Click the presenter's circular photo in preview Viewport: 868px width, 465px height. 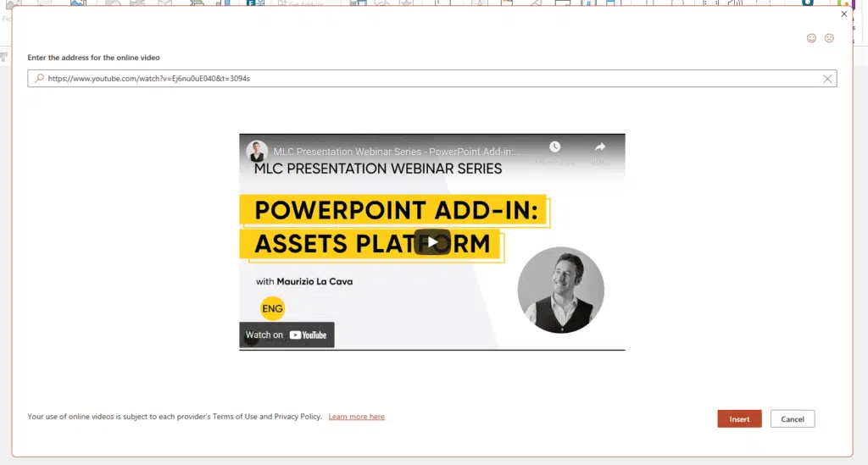pos(560,291)
